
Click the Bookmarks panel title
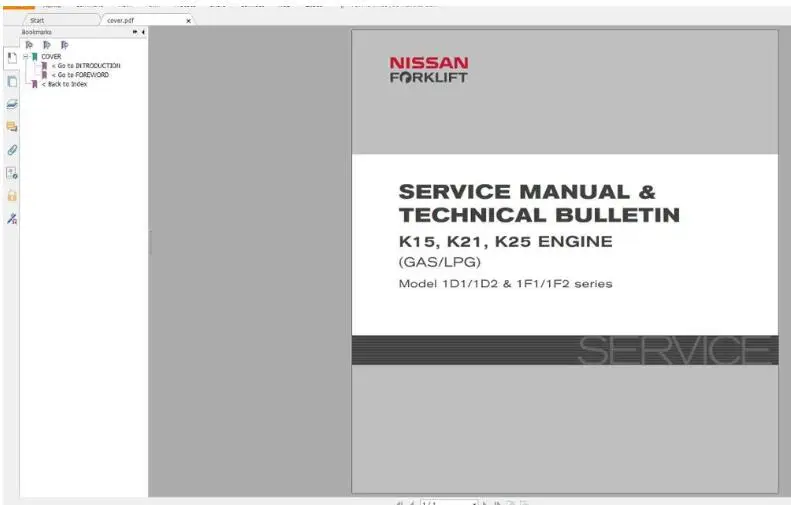pyautogui.click(x=36, y=32)
